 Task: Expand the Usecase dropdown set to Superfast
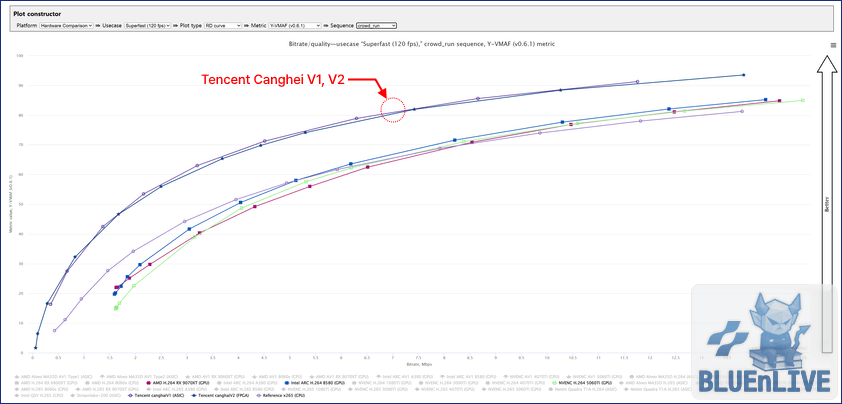[147, 25]
